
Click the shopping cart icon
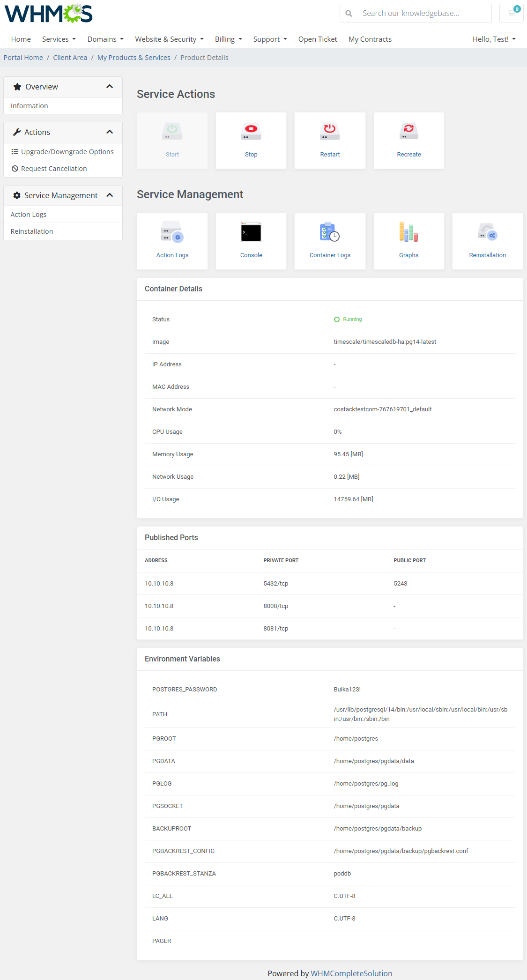(512, 13)
